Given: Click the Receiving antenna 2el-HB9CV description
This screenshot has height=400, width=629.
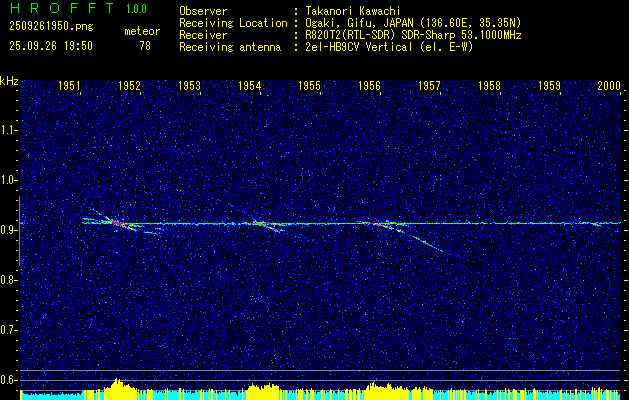Looking at the screenshot, I should [389, 47].
